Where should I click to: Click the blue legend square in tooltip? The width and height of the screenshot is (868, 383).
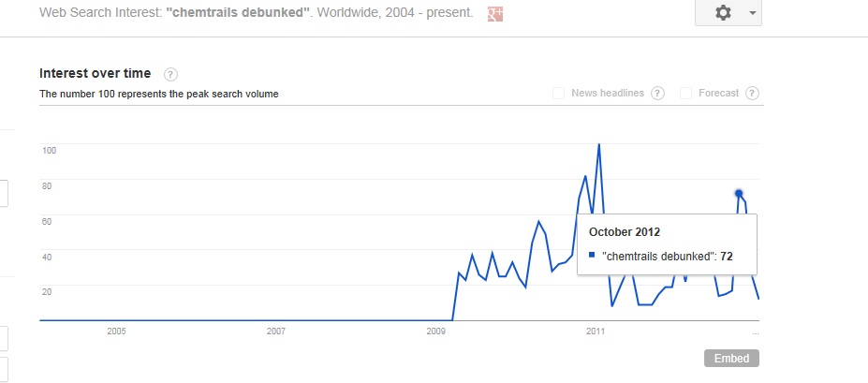(x=592, y=255)
